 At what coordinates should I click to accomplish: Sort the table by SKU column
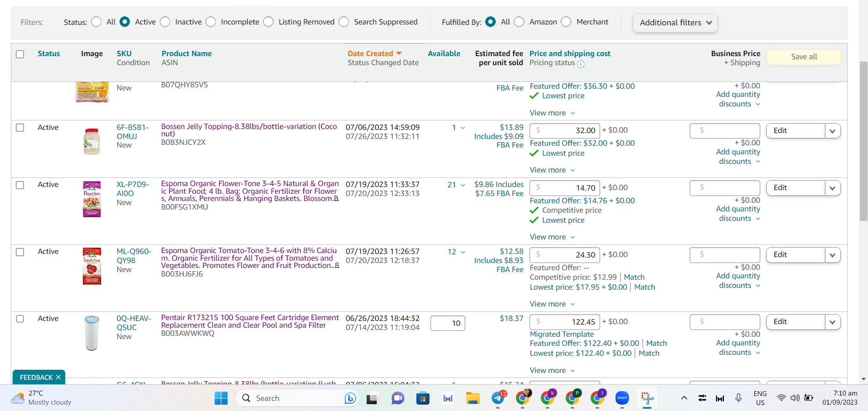124,53
